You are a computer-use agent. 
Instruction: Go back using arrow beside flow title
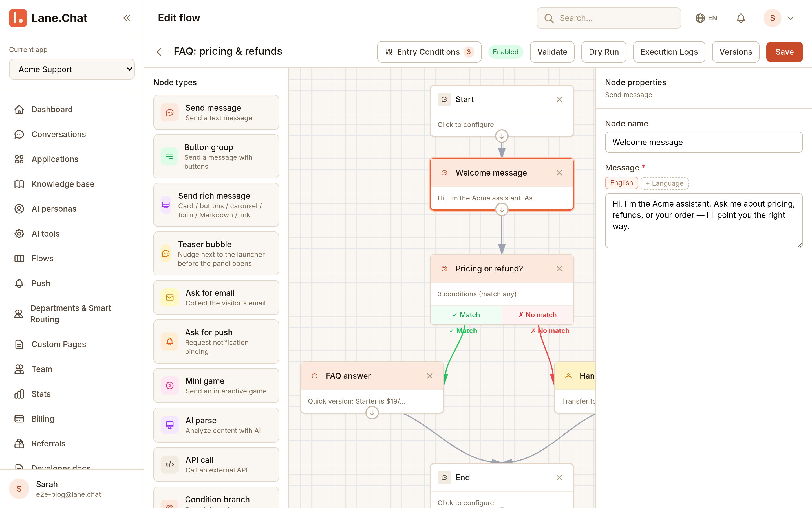[x=159, y=52]
